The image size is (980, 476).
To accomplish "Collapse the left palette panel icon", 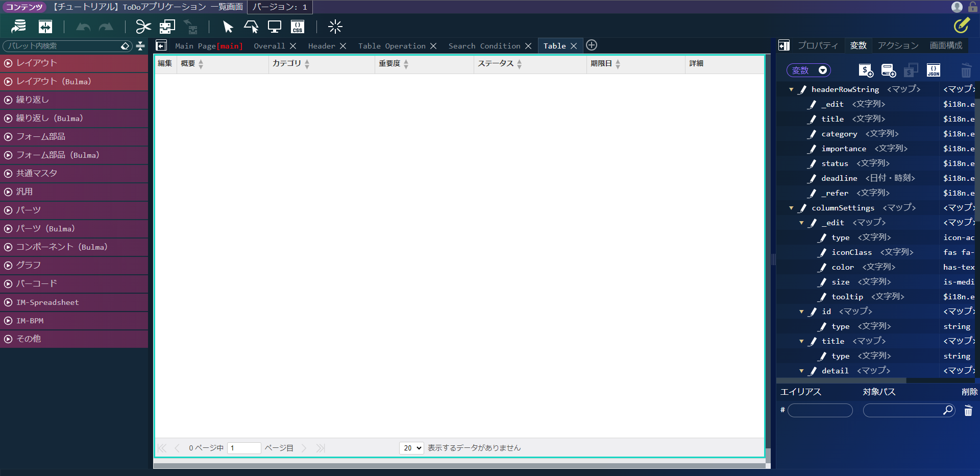I will [x=161, y=46].
